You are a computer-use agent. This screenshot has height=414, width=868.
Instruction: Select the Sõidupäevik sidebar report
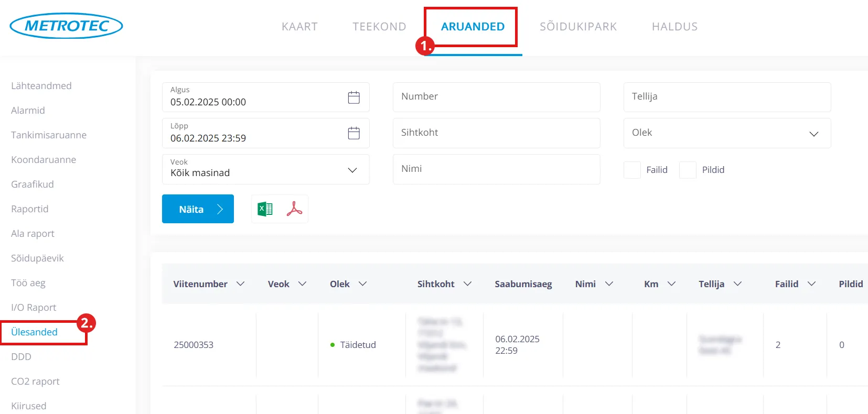pyautogui.click(x=37, y=258)
